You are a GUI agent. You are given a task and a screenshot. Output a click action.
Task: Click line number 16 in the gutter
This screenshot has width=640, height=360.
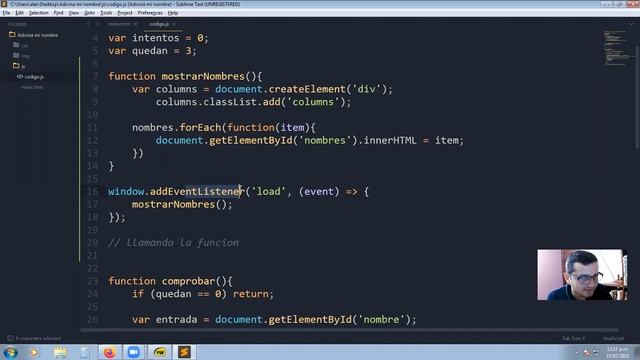pyautogui.click(x=93, y=191)
